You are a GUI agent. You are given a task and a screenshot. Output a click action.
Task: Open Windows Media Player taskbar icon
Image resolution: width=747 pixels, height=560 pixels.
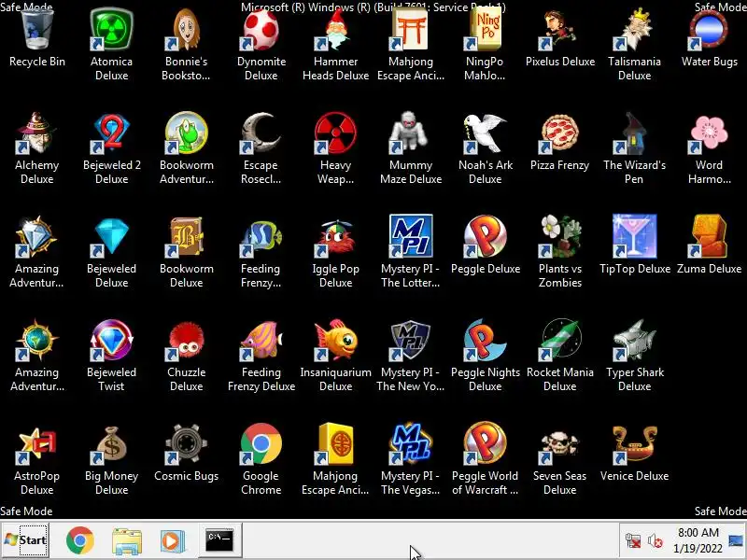click(x=172, y=540)
